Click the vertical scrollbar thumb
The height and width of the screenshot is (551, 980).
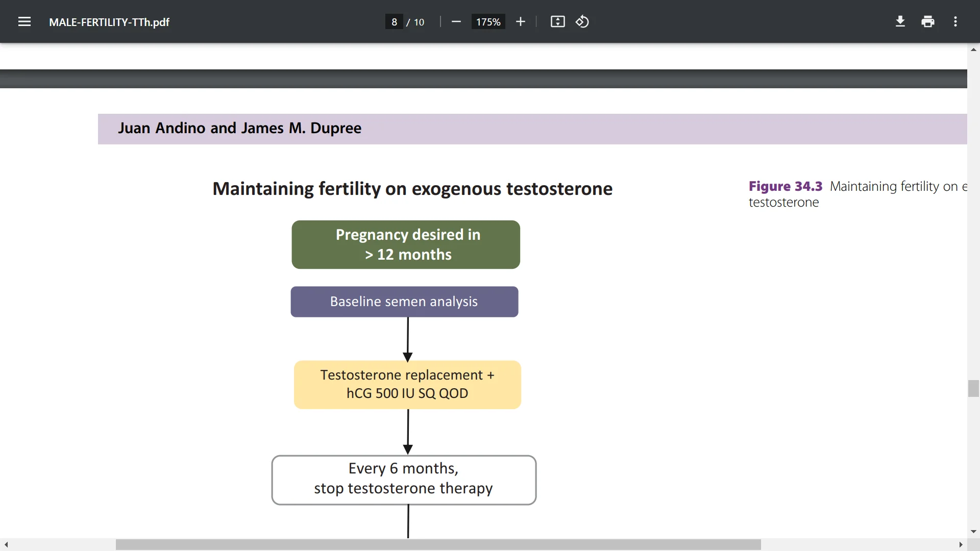(x=973, y=388)
